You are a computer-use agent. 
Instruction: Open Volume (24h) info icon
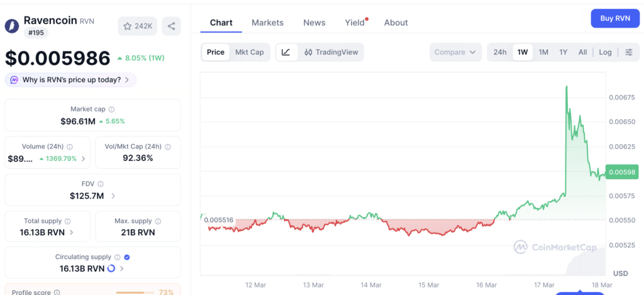pos(70,147)
